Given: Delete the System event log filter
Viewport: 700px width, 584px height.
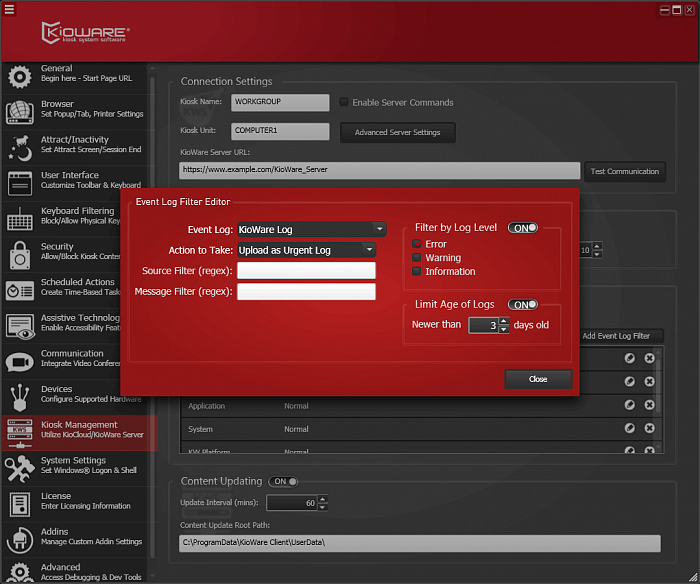Looking at the screenshot, I should (650, 428).
